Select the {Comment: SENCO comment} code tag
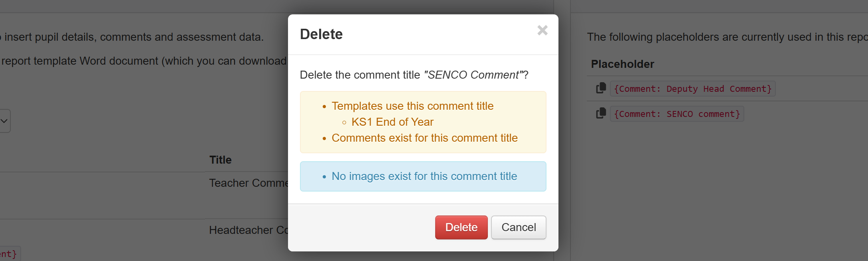Viewport: 868px width, 261px height. (x=677, y=114)
